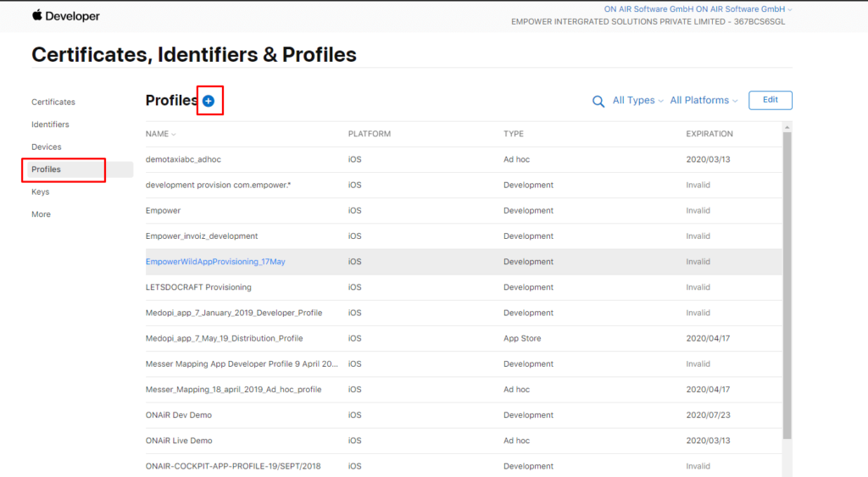Open Messer Mapping App Developer Profile row
Screen dimensions: 868x477
(464, 363)
